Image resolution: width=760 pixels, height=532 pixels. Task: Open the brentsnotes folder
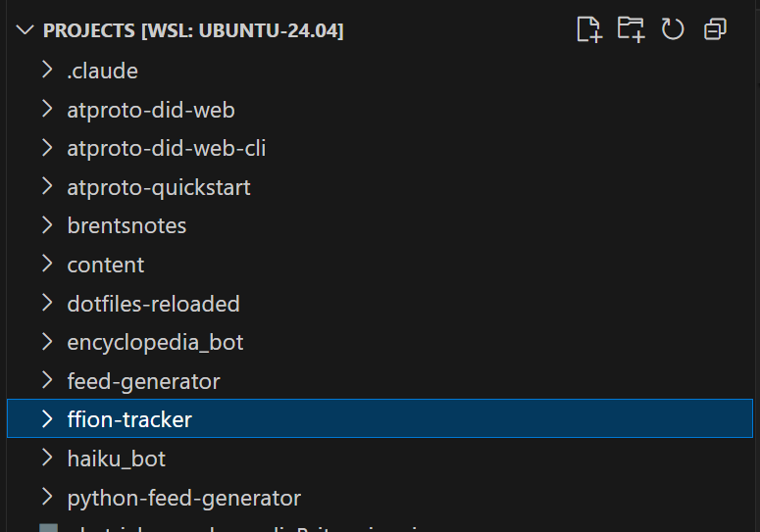pos(127,225)
